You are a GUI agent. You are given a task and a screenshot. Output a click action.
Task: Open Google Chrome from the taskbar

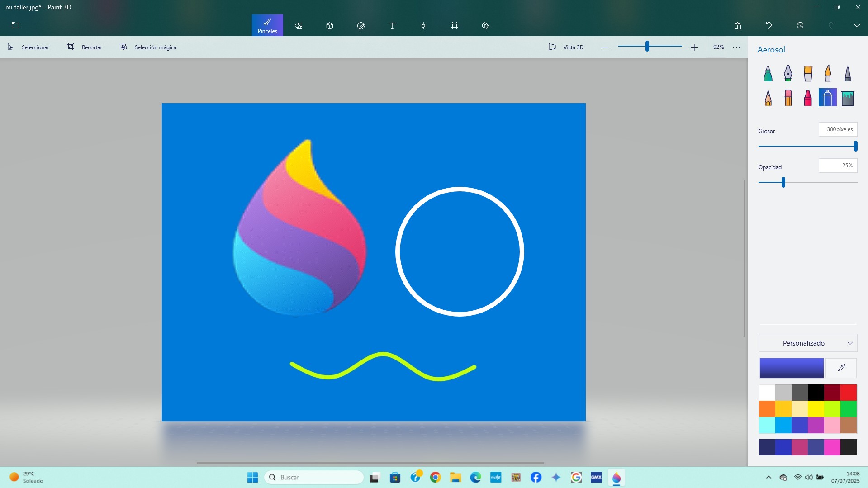point(436,478)
